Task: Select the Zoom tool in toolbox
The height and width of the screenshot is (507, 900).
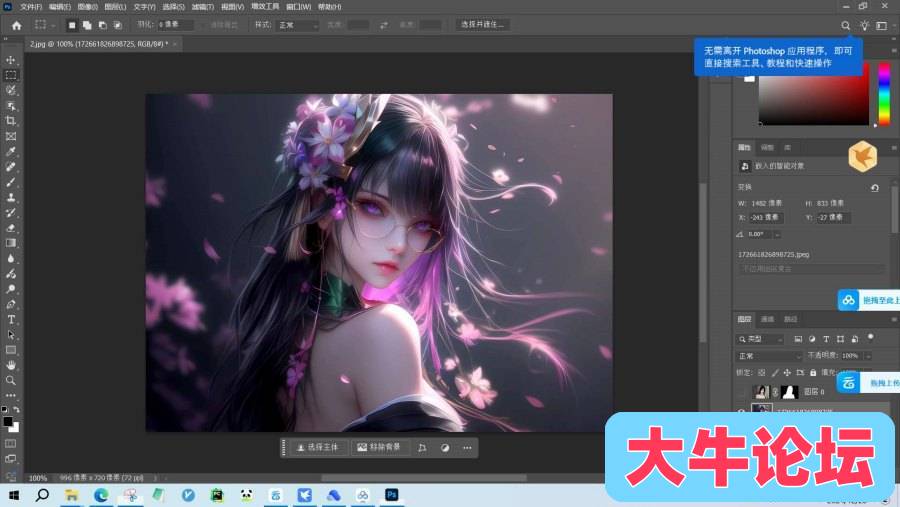Action: pyautogui.click(x=10, y=380)
